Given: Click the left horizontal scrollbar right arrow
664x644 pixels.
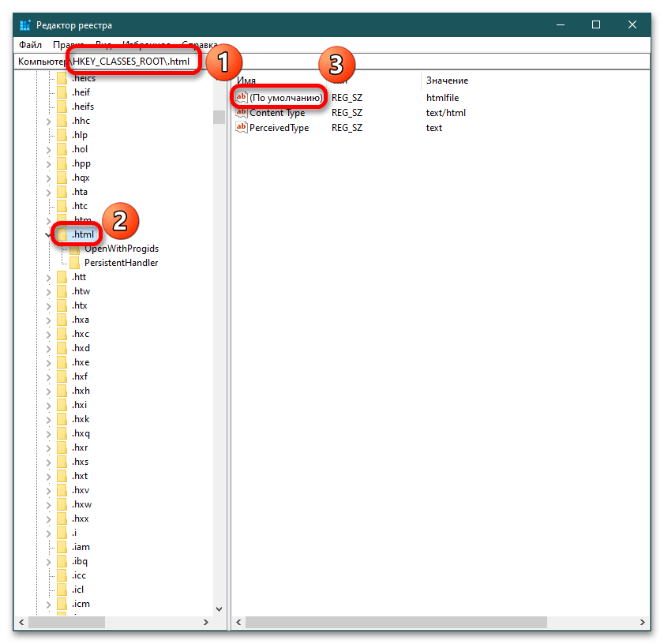Looking at the screenshot, I should [207, 623].
